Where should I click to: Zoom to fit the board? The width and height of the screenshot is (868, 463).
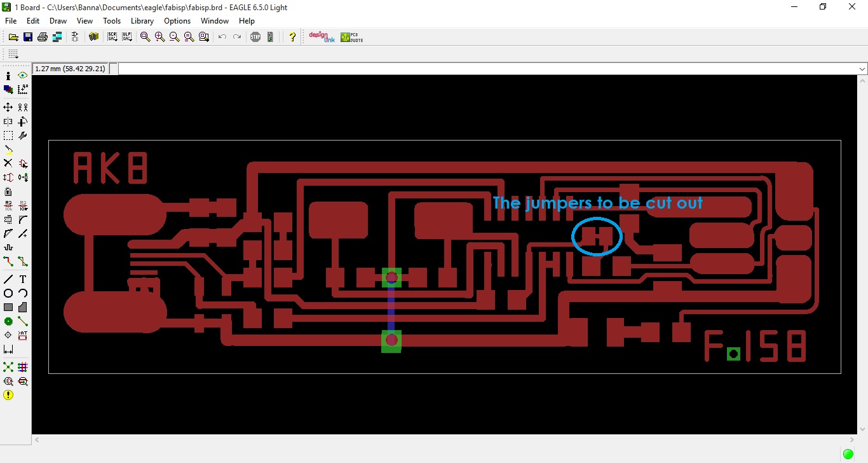(x=146, y=37)
